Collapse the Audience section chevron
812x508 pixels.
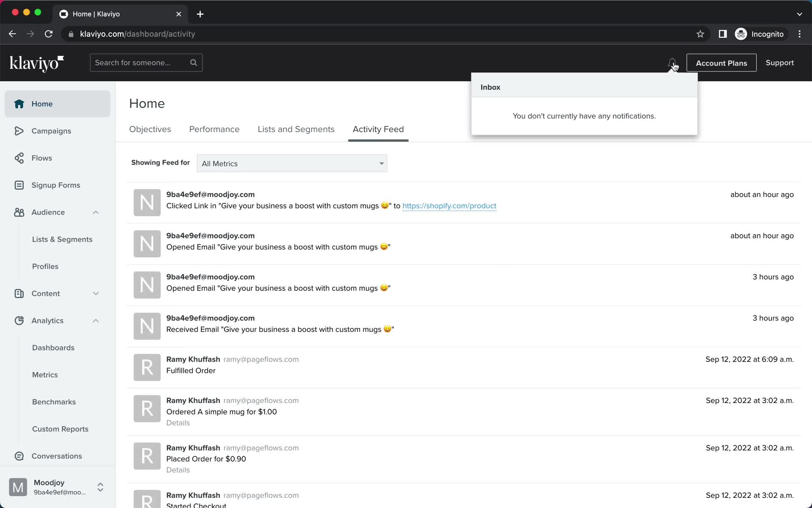point(96,212)
